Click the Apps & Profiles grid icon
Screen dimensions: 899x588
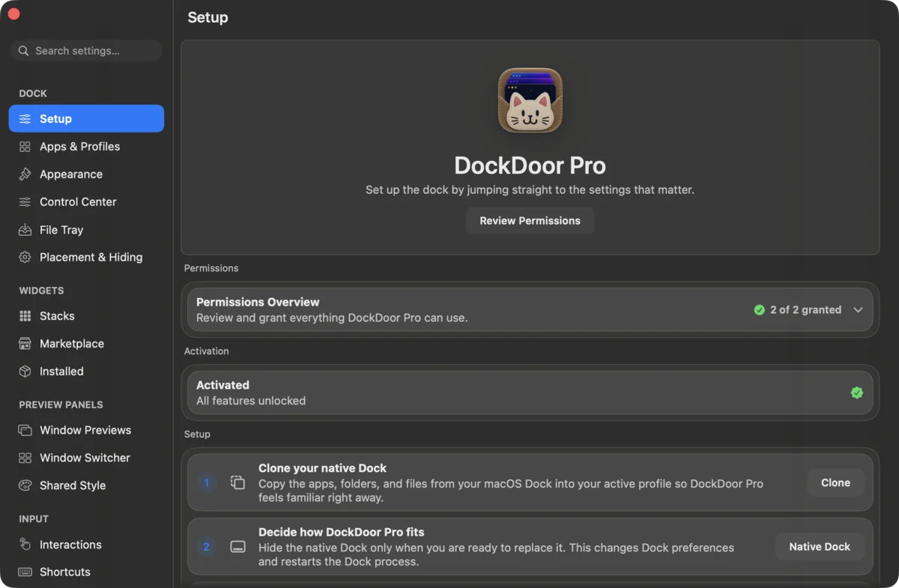pyautogui.click(x=25, y=147)
